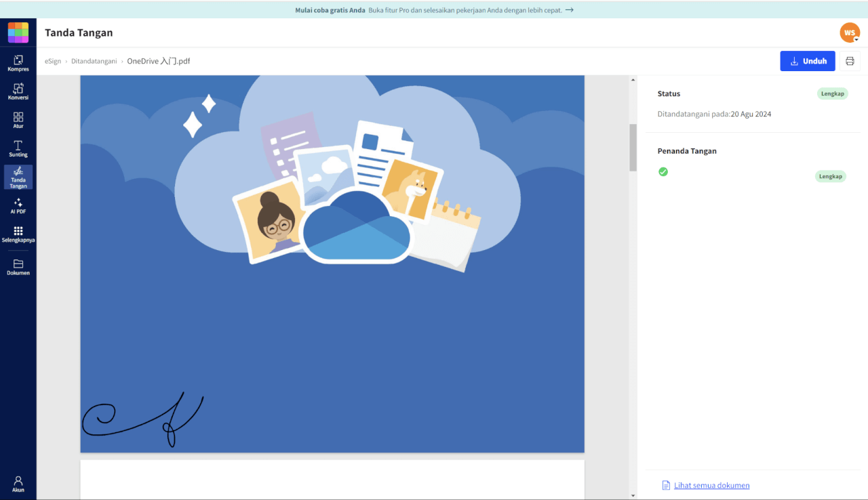The width and height of the screenshot is (868, 500).
Task: Select the Konversi tool icon
Action: 18,91
